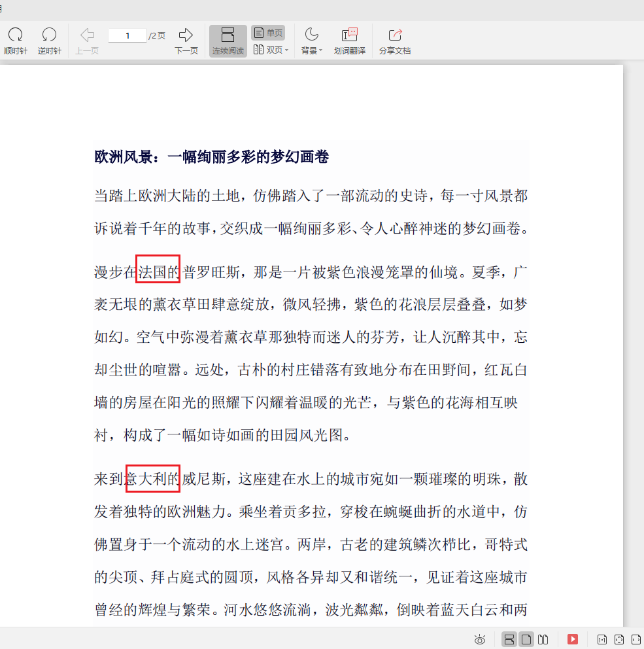Select the single-page icon in status bar
644x649 pixels.
(x=526, y=639)
